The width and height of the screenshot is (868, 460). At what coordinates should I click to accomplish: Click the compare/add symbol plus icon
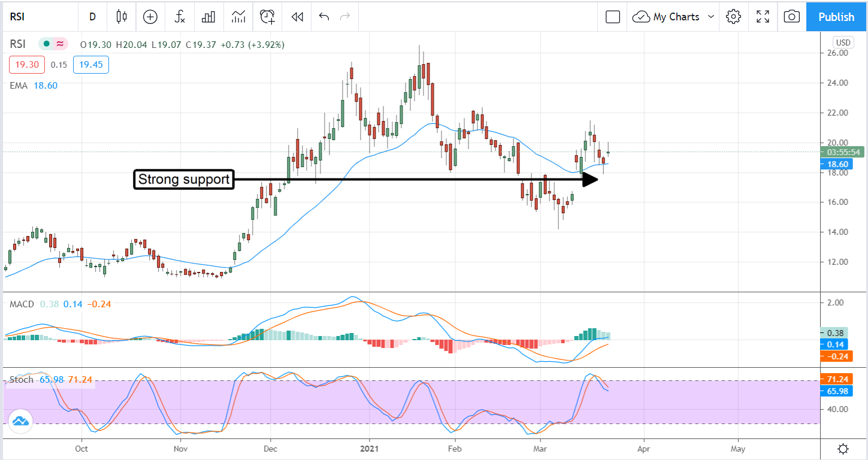pos(150,17)
